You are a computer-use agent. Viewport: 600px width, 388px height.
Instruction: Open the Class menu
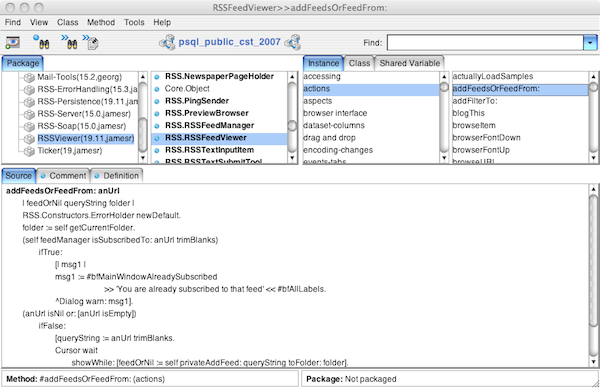pos(68,22)
